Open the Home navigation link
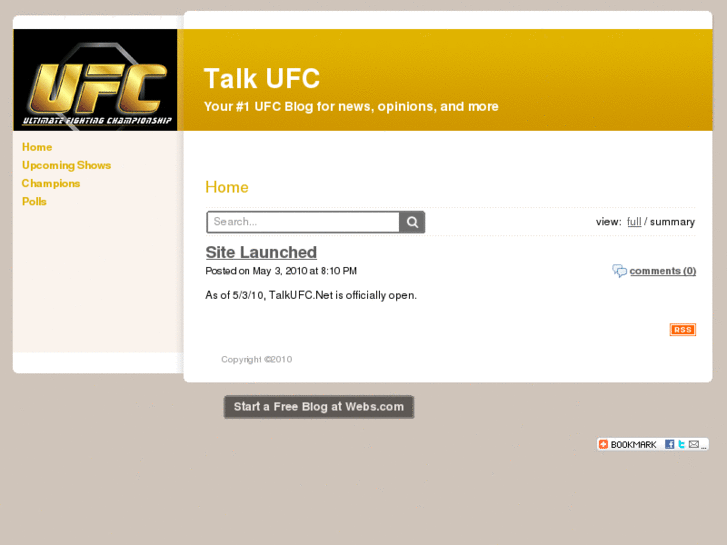The image size is (727, 545). [37, 147]
